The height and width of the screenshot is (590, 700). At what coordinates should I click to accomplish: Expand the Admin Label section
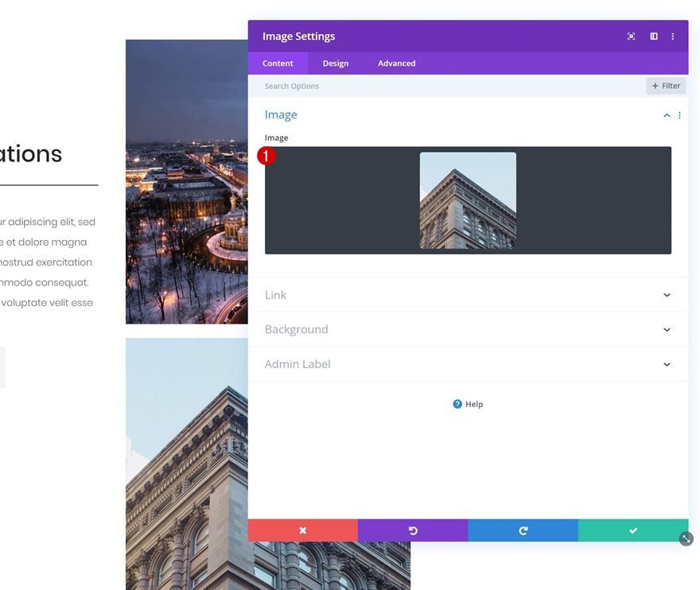(469, 364)
